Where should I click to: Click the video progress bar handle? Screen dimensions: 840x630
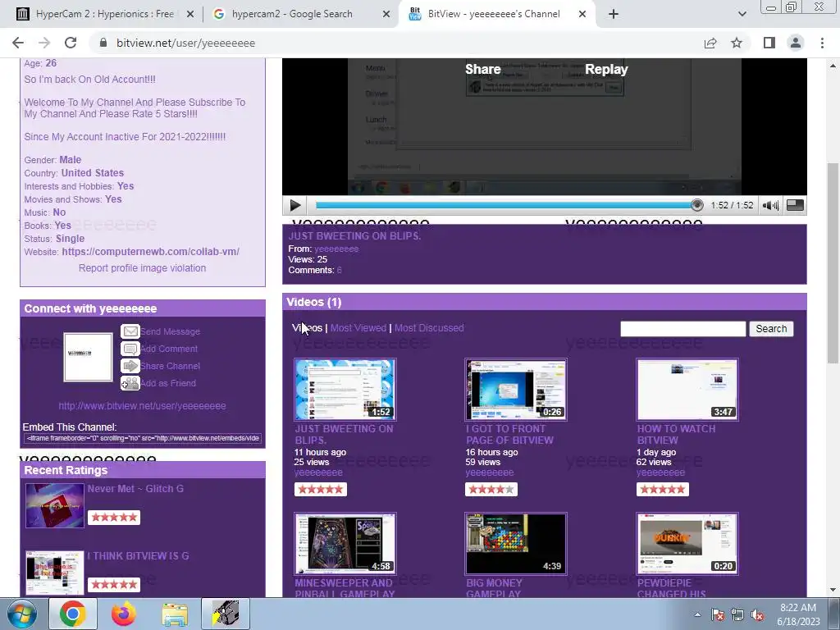pyautogui.click(x=696, y=204)
